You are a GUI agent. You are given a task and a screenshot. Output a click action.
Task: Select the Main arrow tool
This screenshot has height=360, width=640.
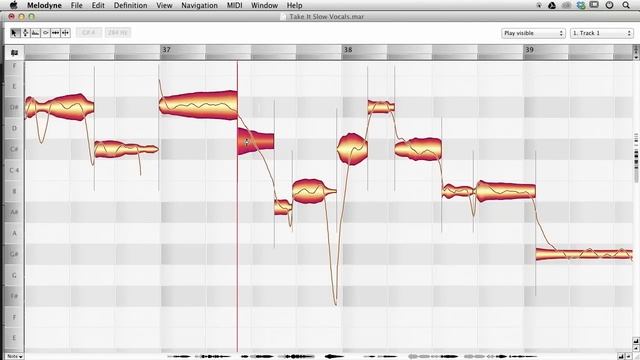(15, 33)
